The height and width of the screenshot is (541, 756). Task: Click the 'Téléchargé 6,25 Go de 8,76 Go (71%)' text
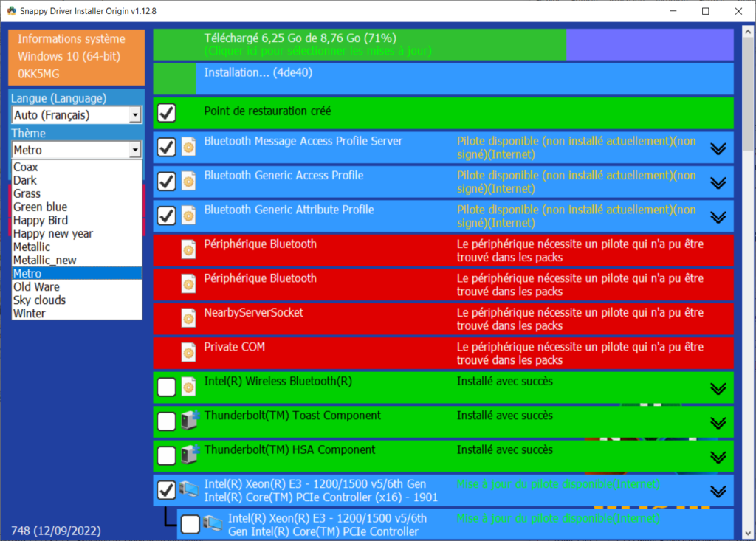click(x=300, y=38)
